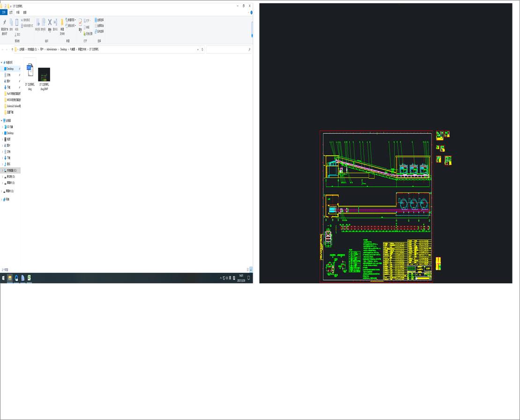
Task: Unpin Desktop from Quick access
Action: (x=20, y=69)
